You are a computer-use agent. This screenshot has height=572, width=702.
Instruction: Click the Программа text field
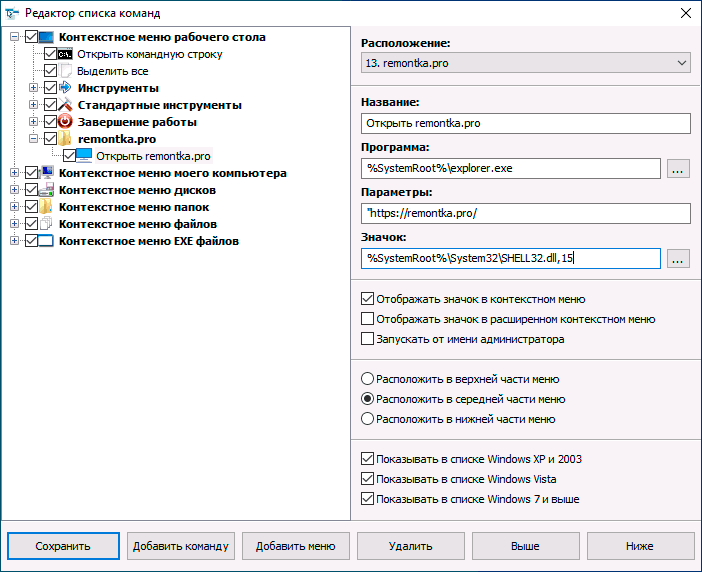(511, 168)
